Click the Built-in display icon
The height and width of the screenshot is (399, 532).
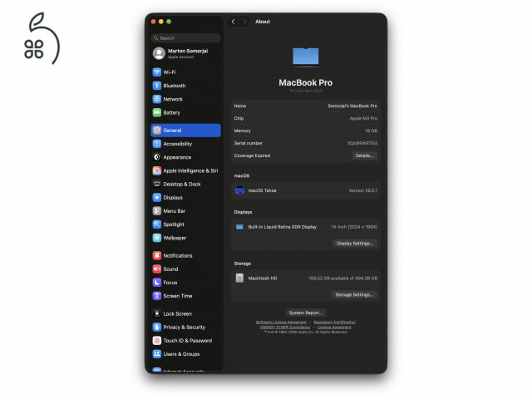(239, 227)
